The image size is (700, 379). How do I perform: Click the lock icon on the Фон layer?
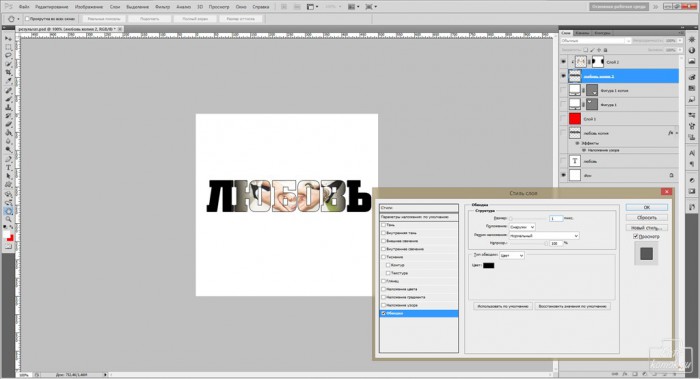tap(671, 175)
